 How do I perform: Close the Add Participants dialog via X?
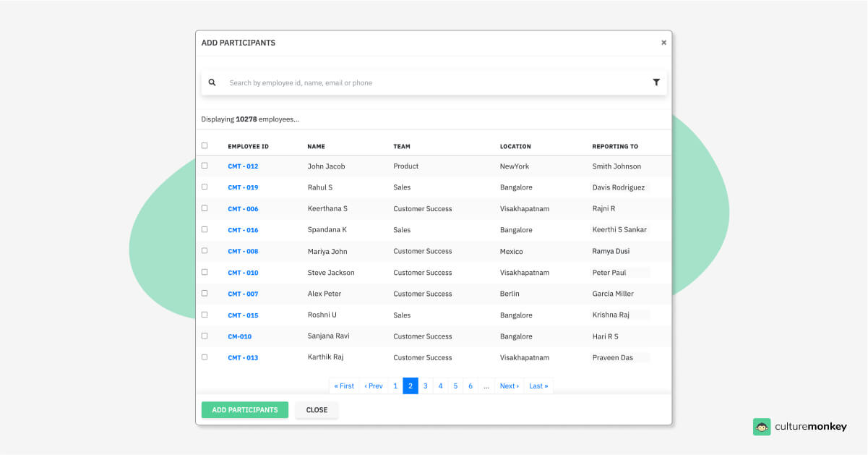coord(663,43)
